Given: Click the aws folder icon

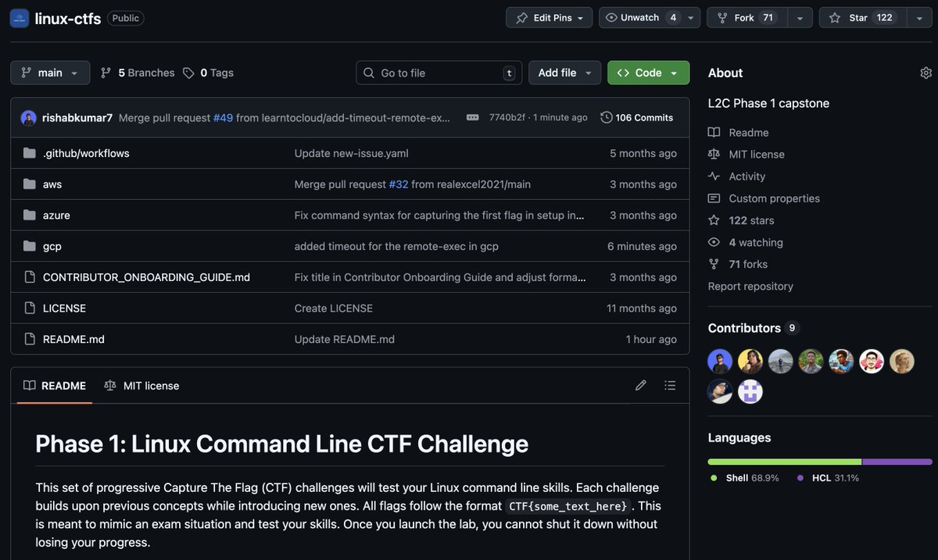Looking at the screenshot, I should 30,184.
